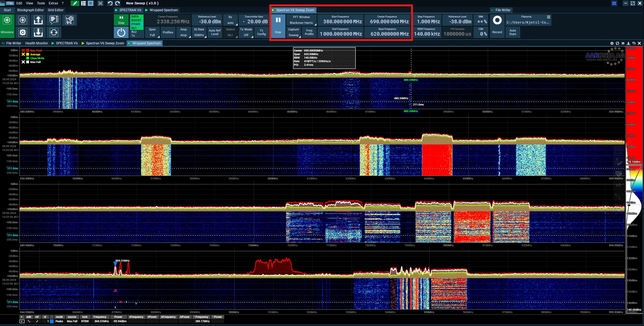Click the Start Frequency 380 MHz field

pyautogui.click(x=340, y=20)
